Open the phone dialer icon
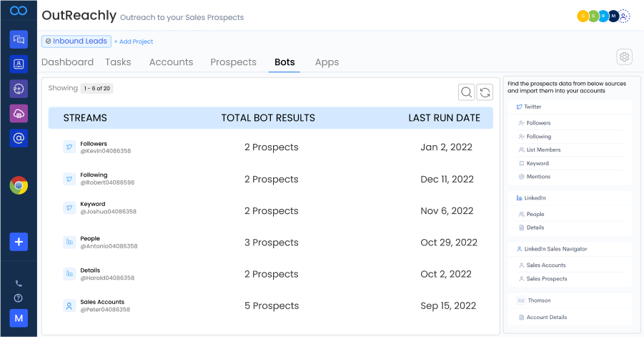 coord(19,283)
